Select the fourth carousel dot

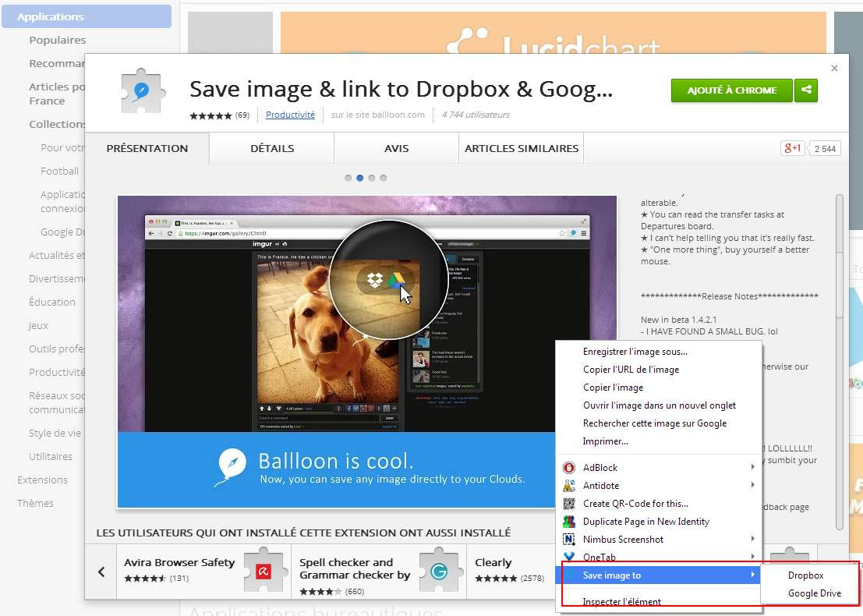(384, 178)
